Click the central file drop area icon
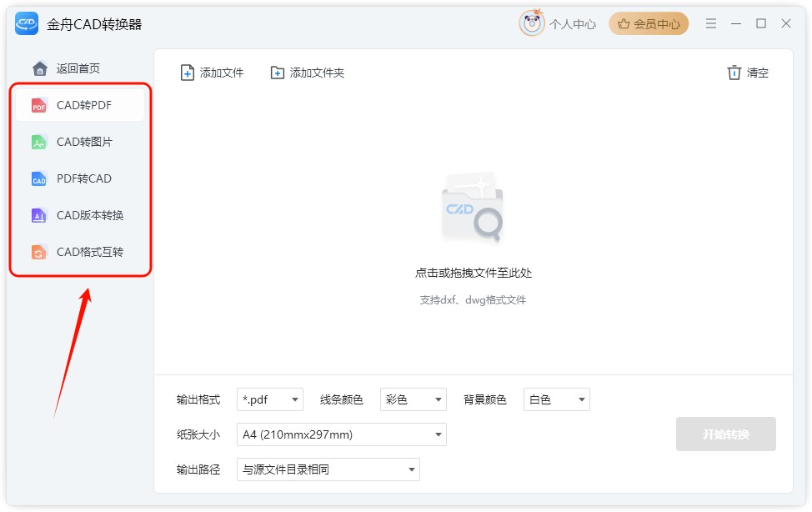Viewport: 812px width, 512px height. click(x=473, y=208)
